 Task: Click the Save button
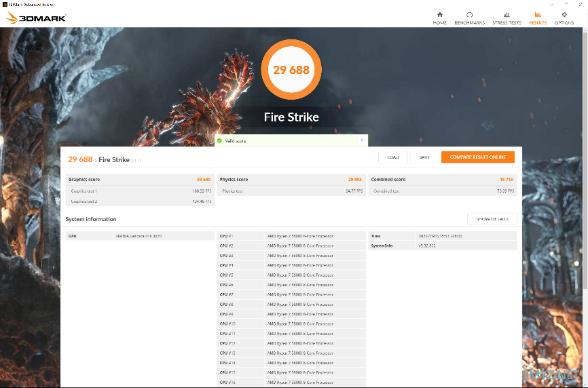pyautogui.click(x=424, y=157)
